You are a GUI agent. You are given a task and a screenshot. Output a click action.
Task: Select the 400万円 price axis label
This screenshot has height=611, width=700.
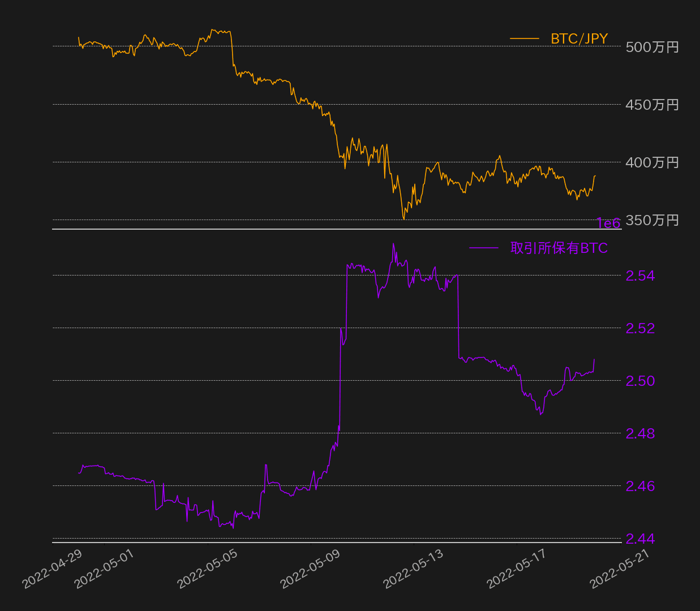click(x=652, y=162)
